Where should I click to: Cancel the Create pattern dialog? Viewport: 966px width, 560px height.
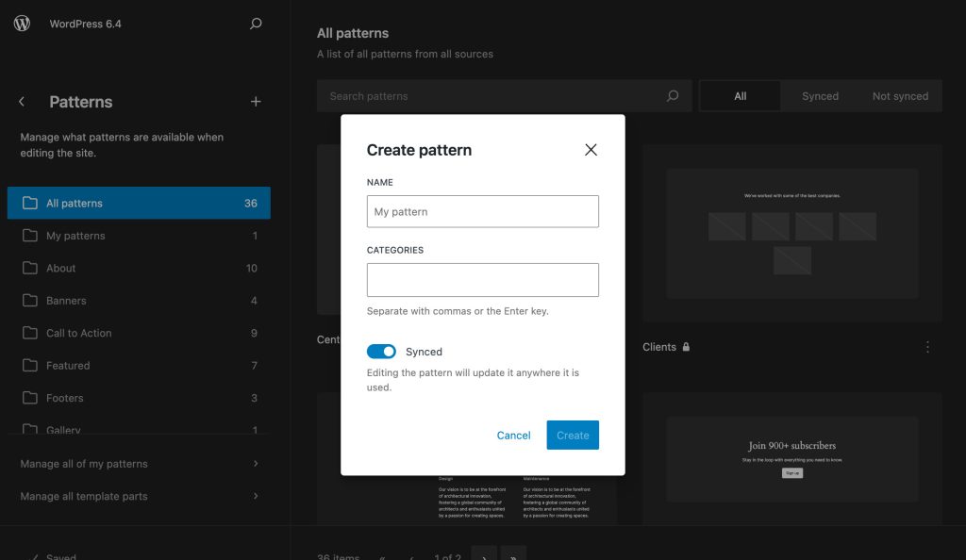(513, 435)
